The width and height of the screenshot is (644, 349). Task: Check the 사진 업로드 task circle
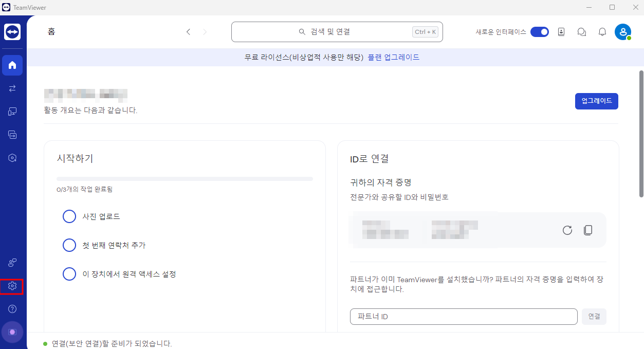click(69, 216)
